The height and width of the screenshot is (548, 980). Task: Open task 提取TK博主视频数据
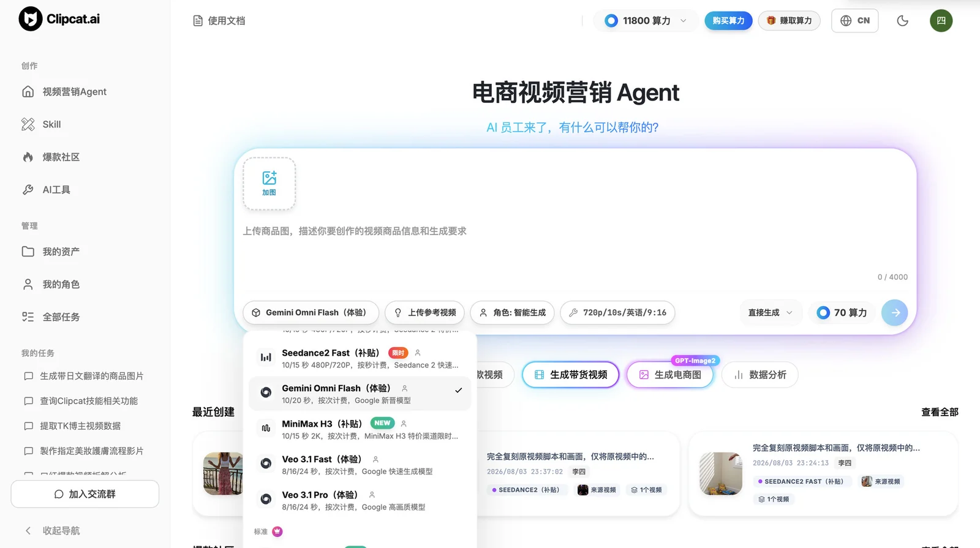[x=85, y=426]
